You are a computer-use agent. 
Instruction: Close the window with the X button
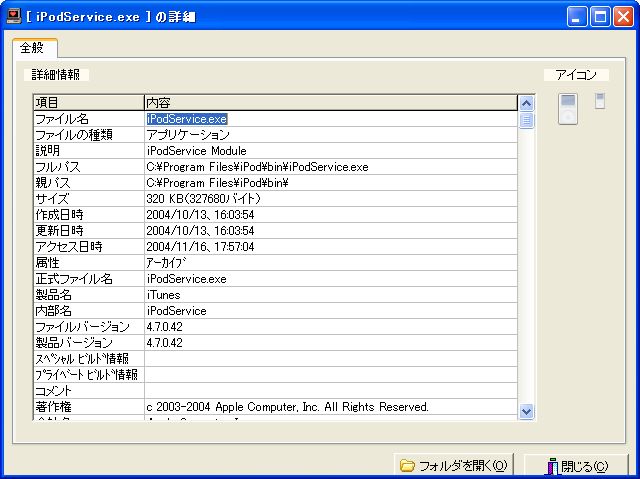pyautogui.click(x=623, y=17)
